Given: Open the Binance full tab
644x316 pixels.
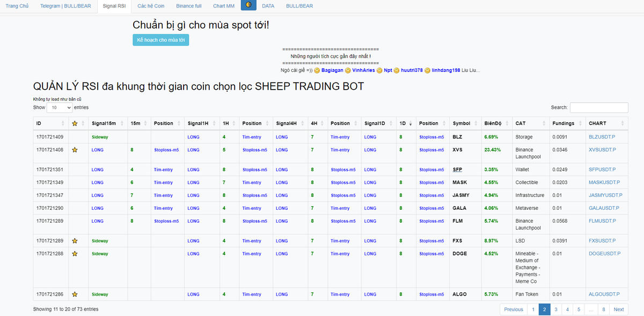Looking at the screenshot, I should pos(189,6).
